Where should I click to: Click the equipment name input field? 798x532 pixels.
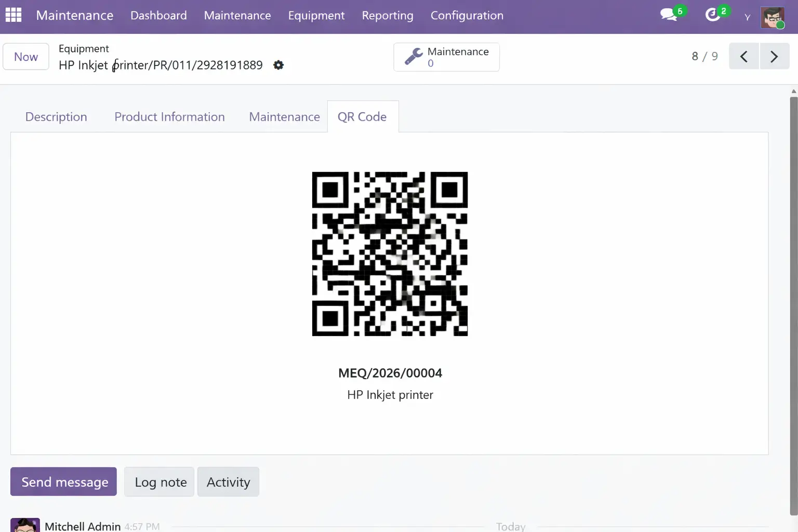click(x=160, y=65)
